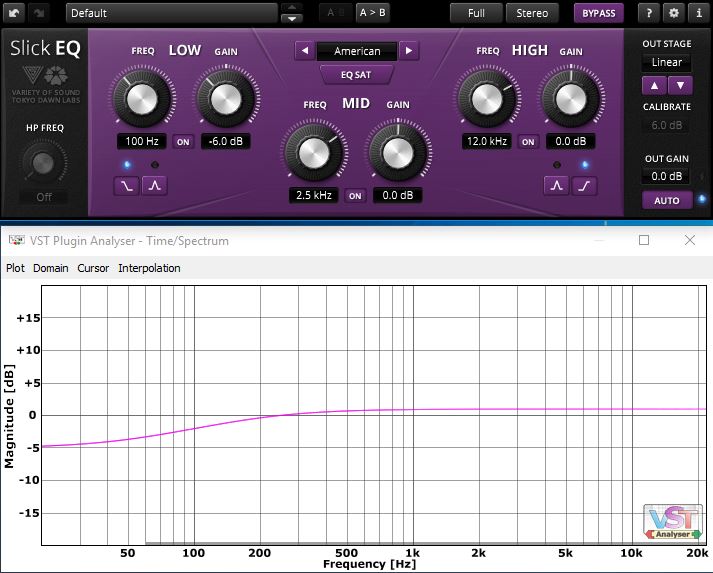Image resolution: width=713 pixels, height=573 pixels.
Task: Click the low bell indicator LED
Action: [155, 165]
